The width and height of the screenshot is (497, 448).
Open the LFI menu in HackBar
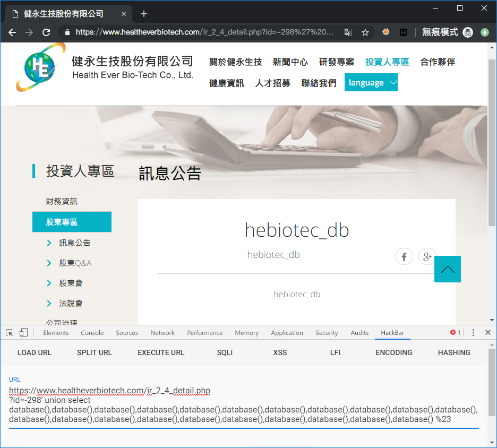pos(336,352)
